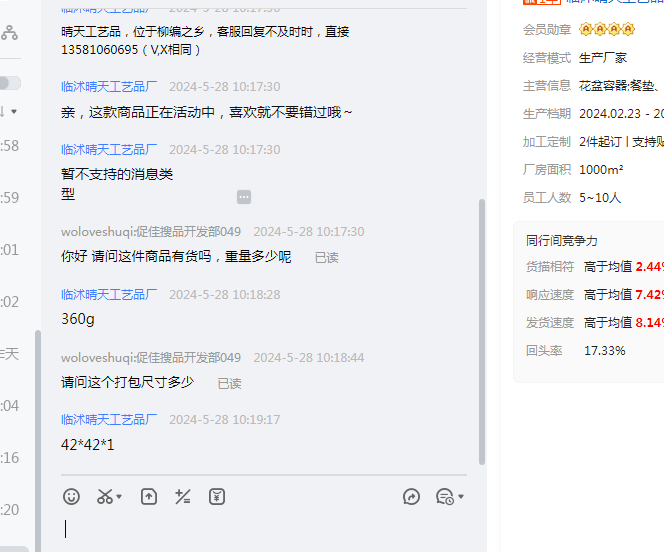This screenshot has height=552, width=664.
Task: Click the forward chat arrow icon
Action: 411,497
